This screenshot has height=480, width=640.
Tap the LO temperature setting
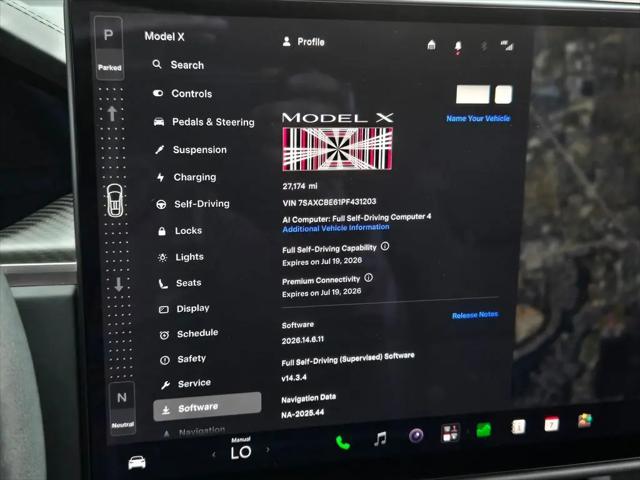pos(241,452)
